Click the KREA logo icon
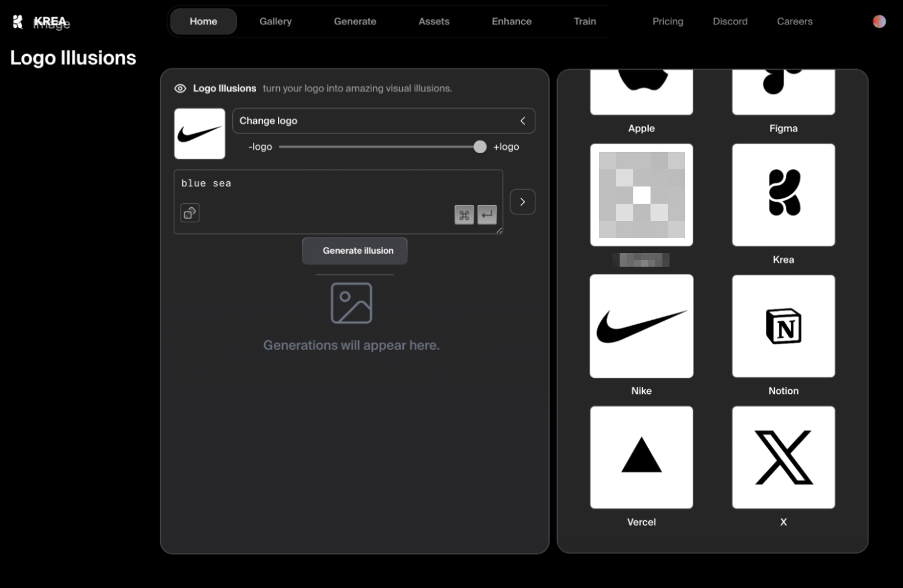This screenshot has width=903, height=588. 18,22
